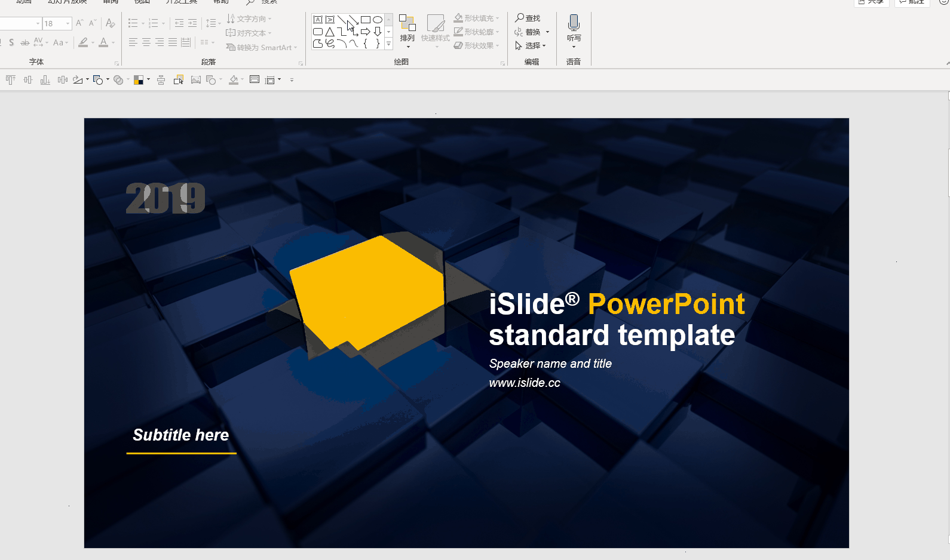Select the left brace shape
The image size is (950, 560).
pyautogui.click(x=366, y=44)
